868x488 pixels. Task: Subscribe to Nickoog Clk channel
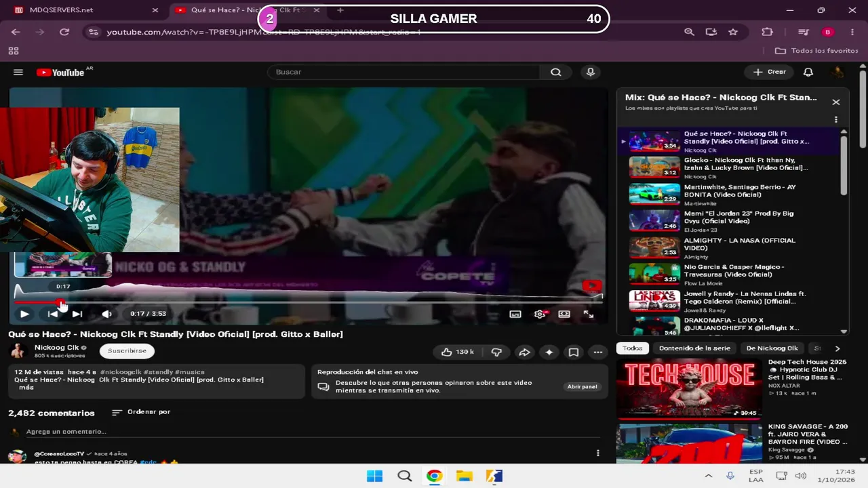click(127, 351)
